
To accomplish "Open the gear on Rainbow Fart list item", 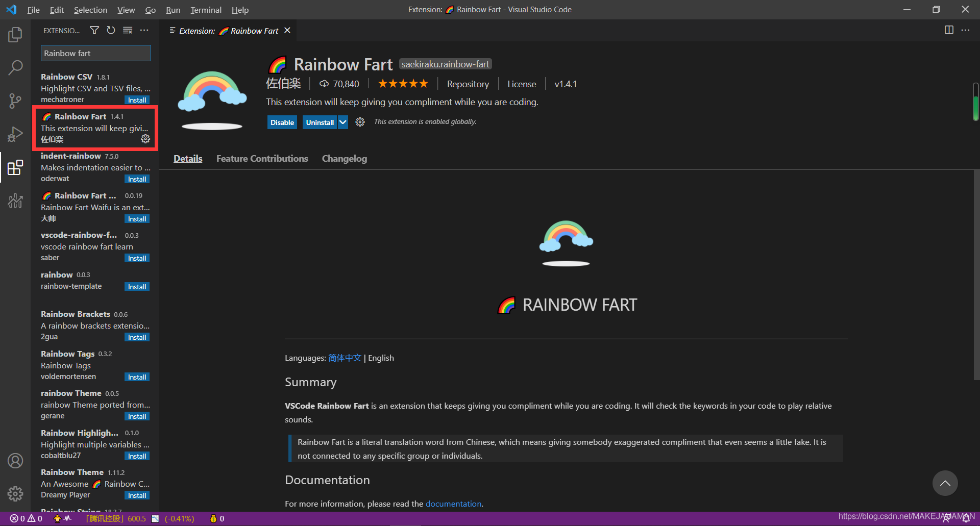I will [145, 139].
